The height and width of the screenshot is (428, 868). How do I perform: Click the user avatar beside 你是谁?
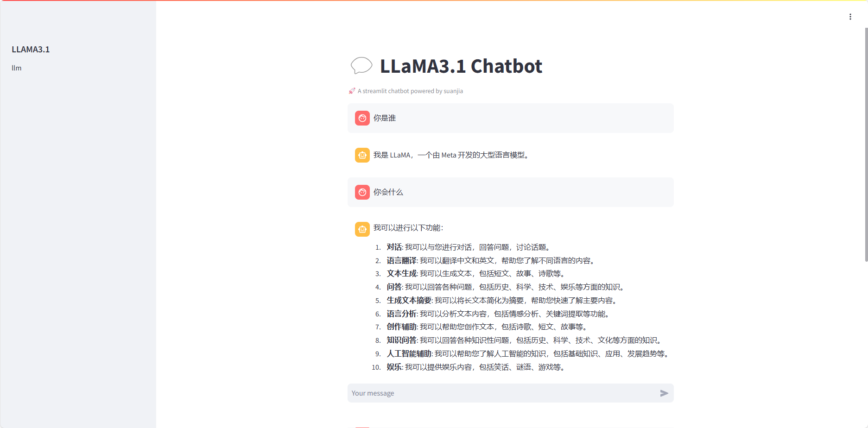362,118
